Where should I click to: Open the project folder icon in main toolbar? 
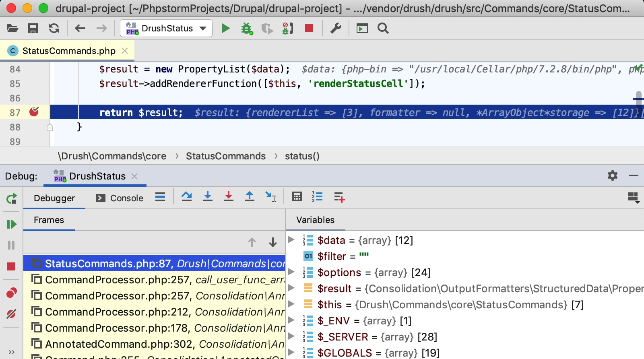12,28
